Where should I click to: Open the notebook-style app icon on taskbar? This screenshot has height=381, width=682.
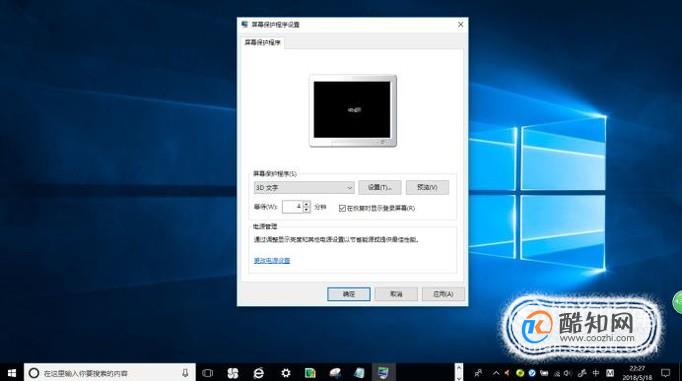tap(359, 373)
